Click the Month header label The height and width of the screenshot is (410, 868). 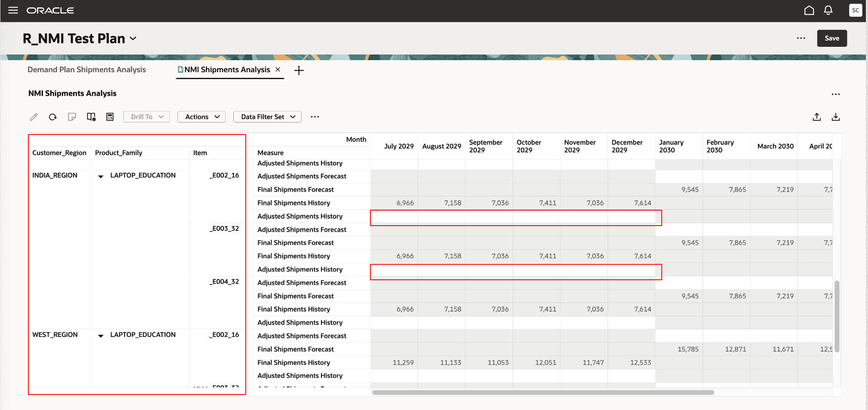tap(356, 140)
